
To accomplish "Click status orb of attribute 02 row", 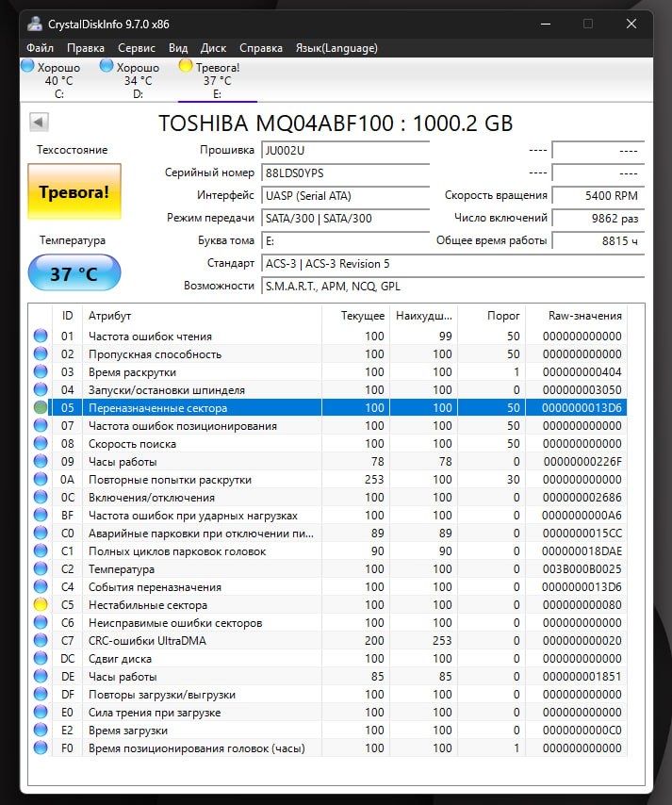I will (x=41, y=353).
